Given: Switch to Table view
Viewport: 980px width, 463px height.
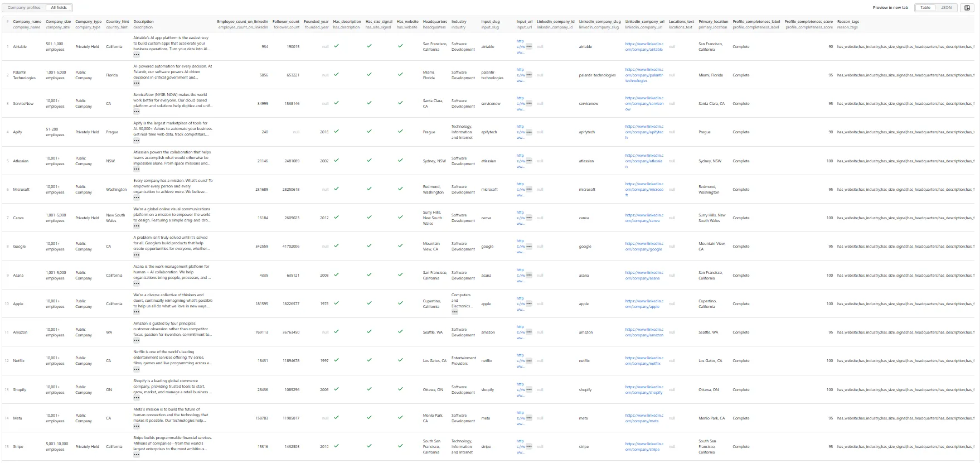Looking at the screenshot, I should coord(925,8).
